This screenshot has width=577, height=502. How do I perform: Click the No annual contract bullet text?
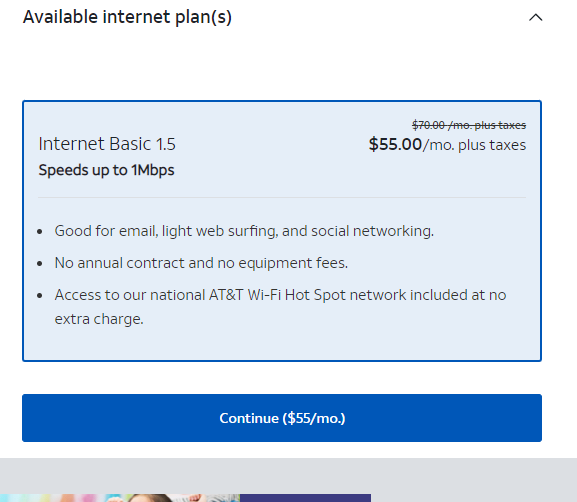point(201,263)
